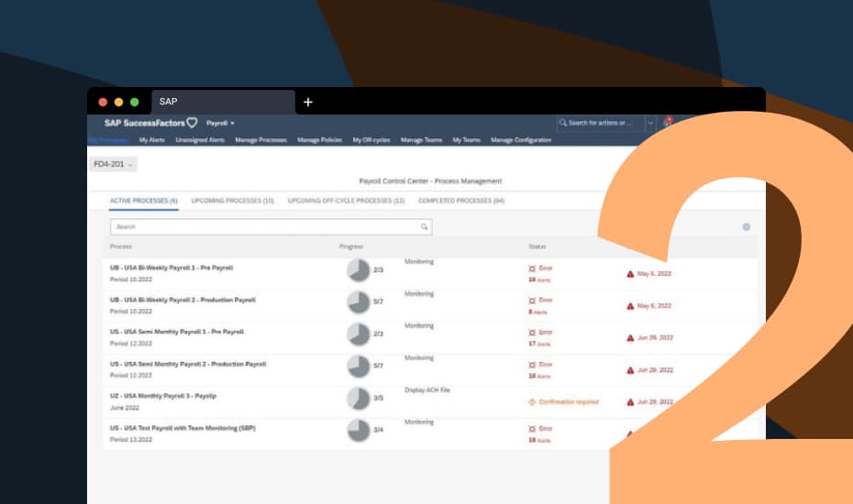The height and width of the screenshot is (504, 853).
Task: Open Upcoming Off-Cycle Processes (13) tab
Action: pos(346,202)
